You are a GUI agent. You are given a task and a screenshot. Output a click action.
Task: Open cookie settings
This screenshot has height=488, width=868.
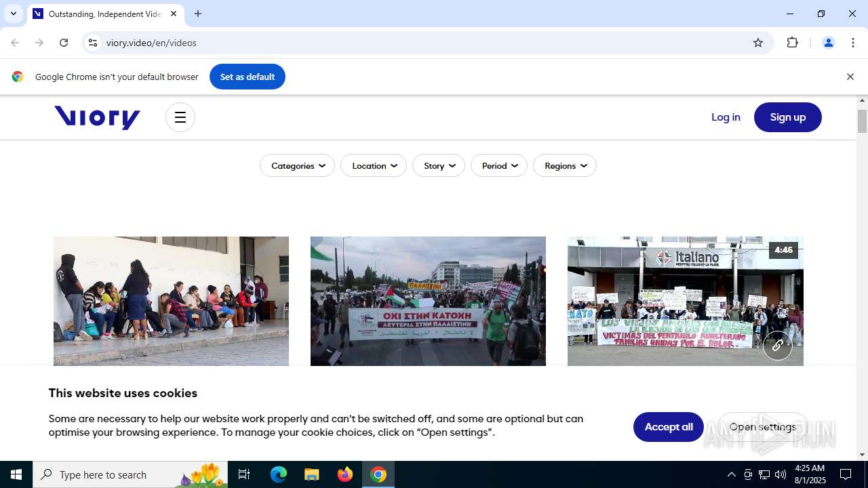click(763, 427)
